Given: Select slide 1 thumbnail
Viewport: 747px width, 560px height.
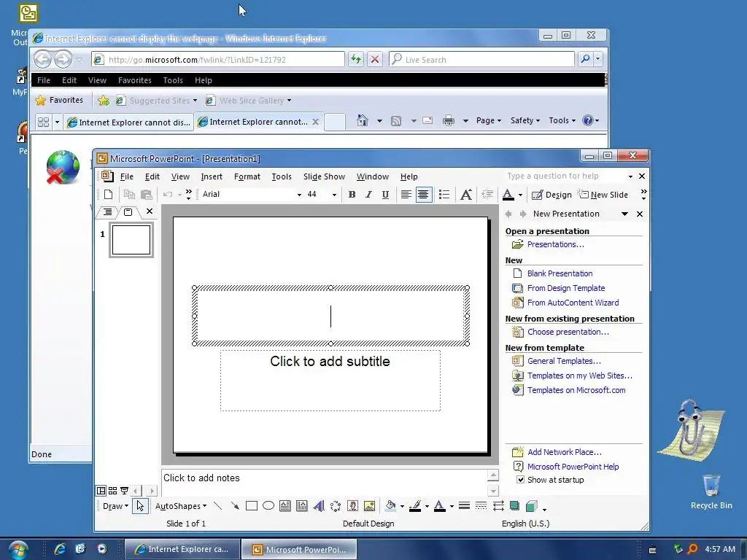Looking at the screenshot, I should click(131, 240).
